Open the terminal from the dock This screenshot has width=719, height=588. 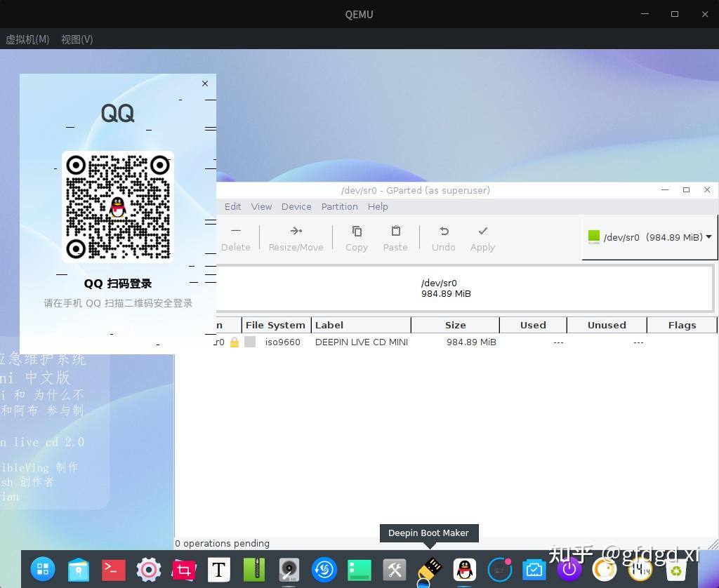pyautogui.click(x=113, y=570)
